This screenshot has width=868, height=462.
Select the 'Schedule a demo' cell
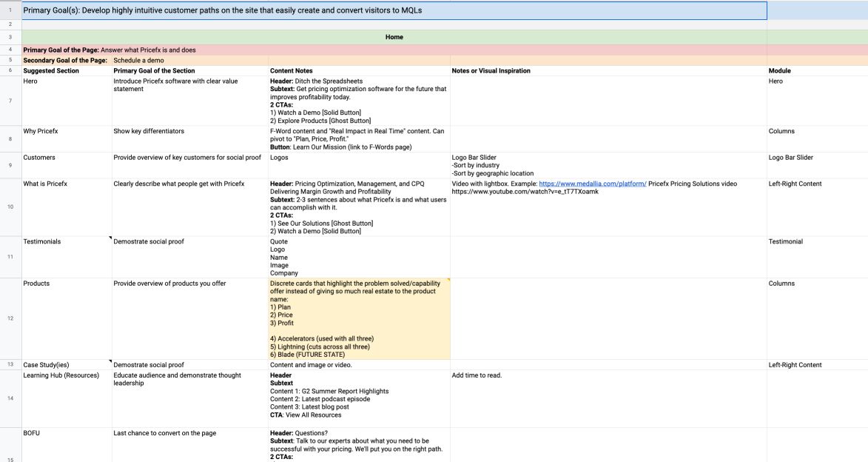pyautogui.click(x=190, y=61)
